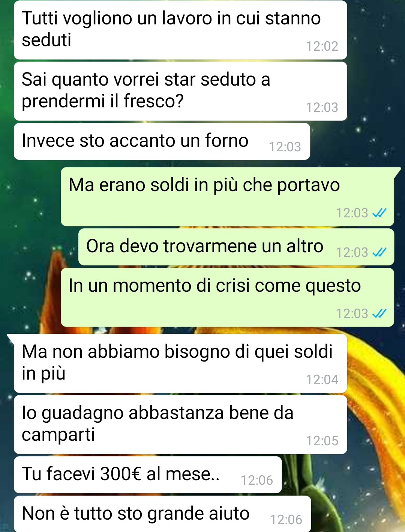
Task: Tap the 'Tu facevi 300€ al mese..' bubble
Action: [x=148, y=475]
